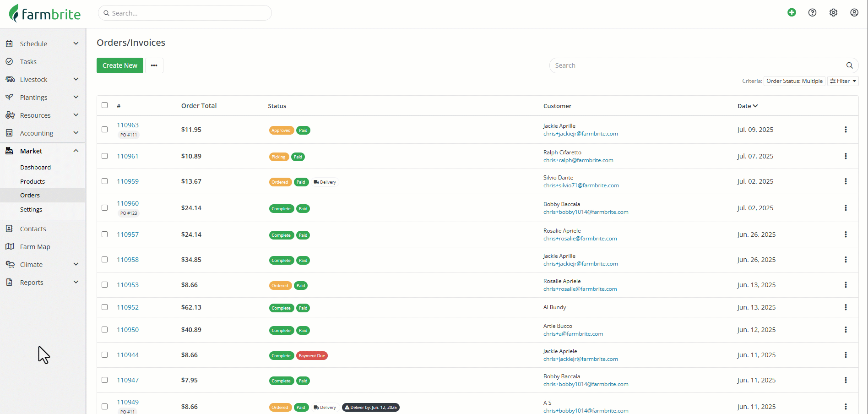Check the box for order 110953
The image size is (868, 414).
point(105,285)
